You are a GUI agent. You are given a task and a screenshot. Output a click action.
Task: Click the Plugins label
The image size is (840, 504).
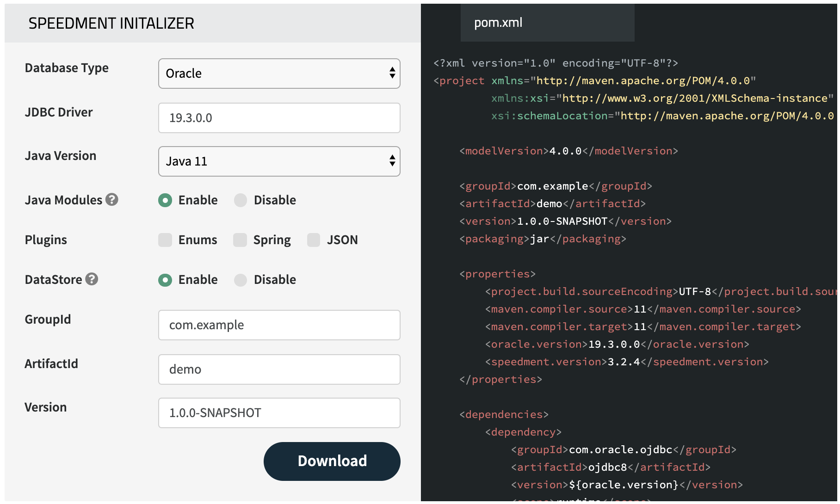point(46,240)
